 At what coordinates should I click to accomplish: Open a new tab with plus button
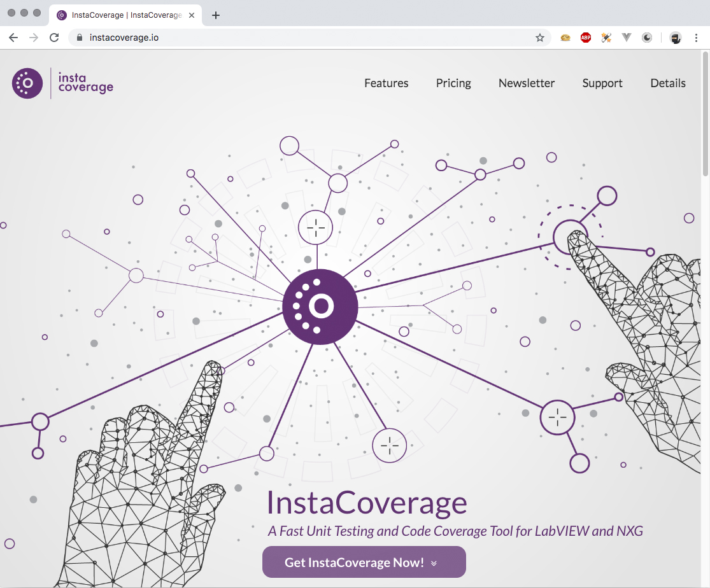pyautogui.click(x=216, y=15)
